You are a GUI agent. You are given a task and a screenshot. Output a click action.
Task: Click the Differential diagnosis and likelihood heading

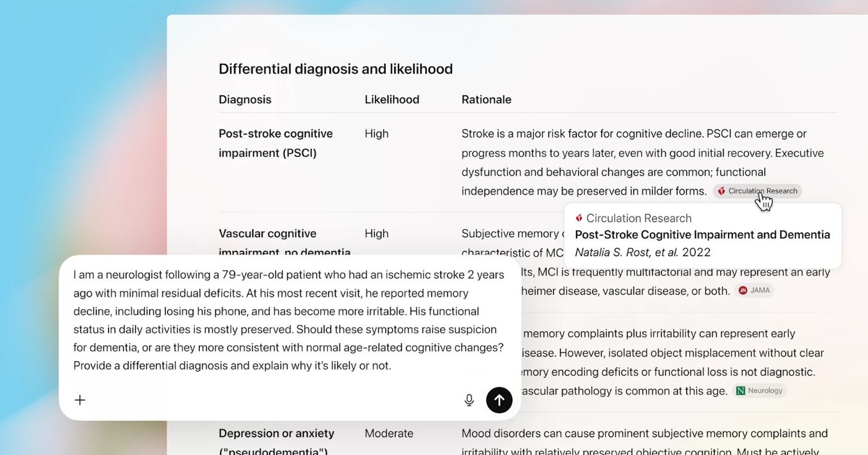pyautogui.click(x=335, y=68)
